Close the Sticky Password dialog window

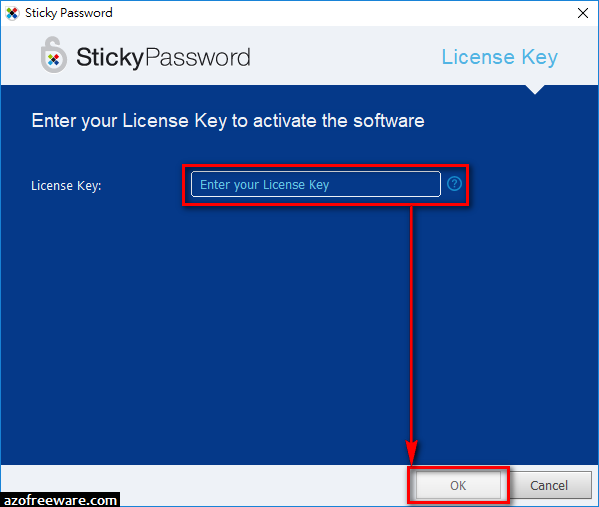tap(583, 13)
